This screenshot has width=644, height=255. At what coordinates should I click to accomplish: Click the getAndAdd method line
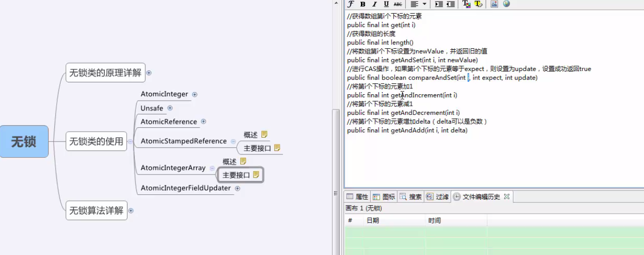[407, 131]
